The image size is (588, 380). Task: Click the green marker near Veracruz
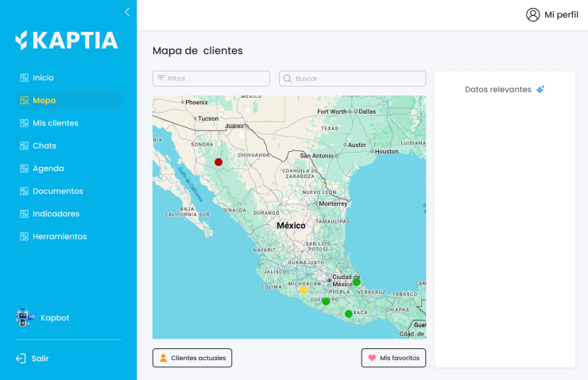click(357, 282)
